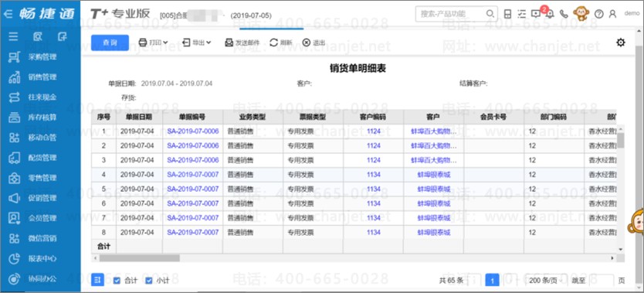Open the message screen icon with the red badge
This screenshot has height=293, width=644.
(x=536, y=14)
